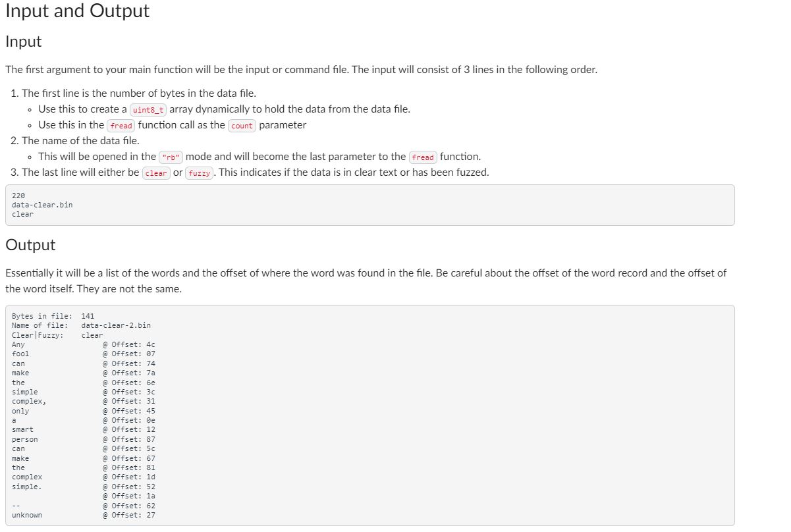Click 'Offset: 87' in the output block
The height and width of the screenshot is (532, 791).
click(129, 439)
